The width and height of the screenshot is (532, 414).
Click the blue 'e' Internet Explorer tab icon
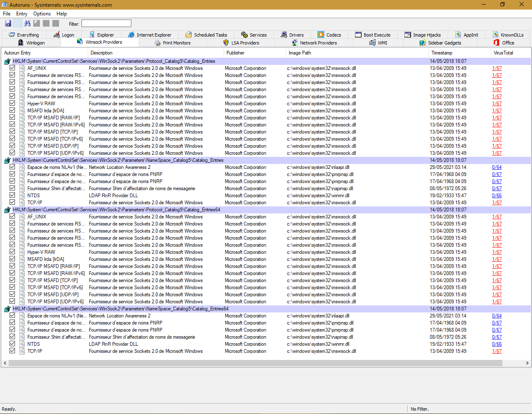click(131, 35)
